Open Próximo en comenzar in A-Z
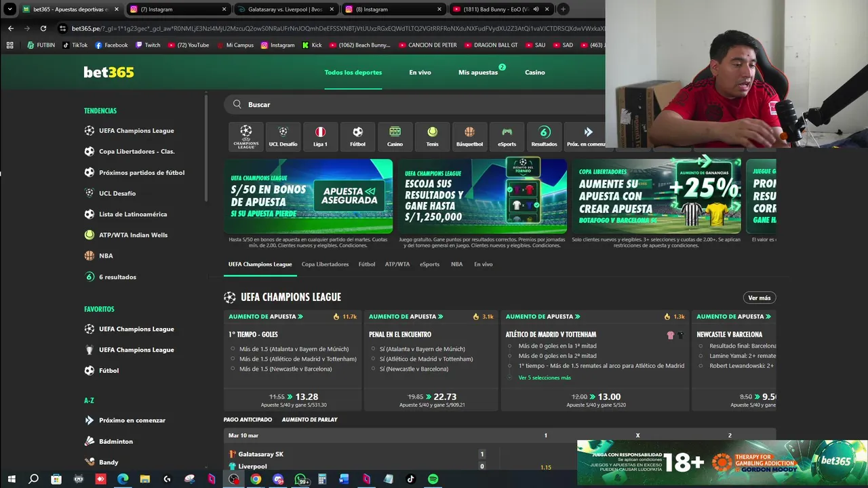The height and width of the screenshot is (488, 868). (125, 420)
